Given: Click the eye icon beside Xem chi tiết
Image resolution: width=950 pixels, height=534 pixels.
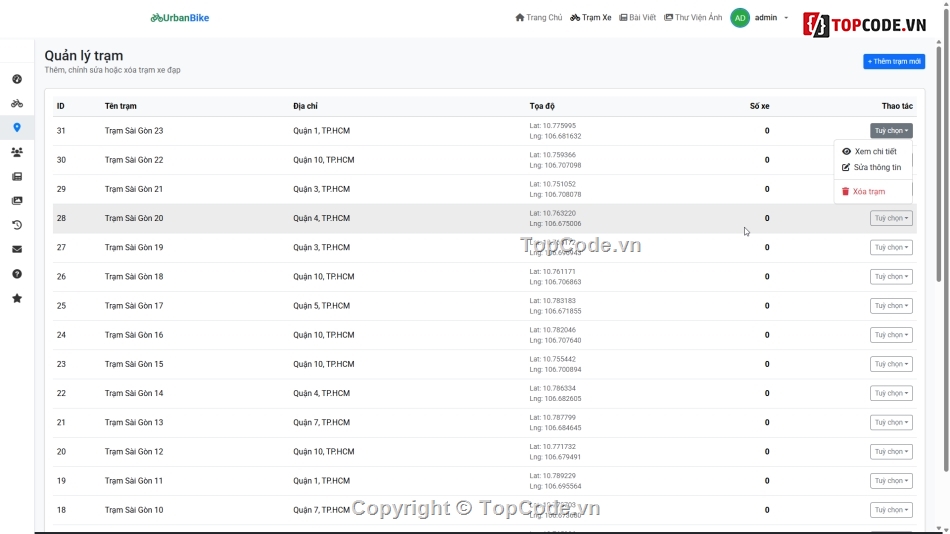Looking at the screenshot, I should tap(846, 152).
